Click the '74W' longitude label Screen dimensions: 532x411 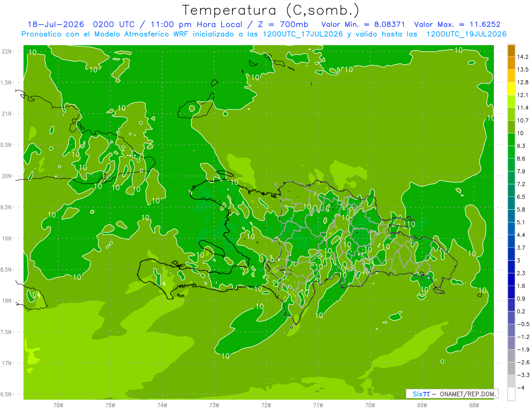click(162, 405)
